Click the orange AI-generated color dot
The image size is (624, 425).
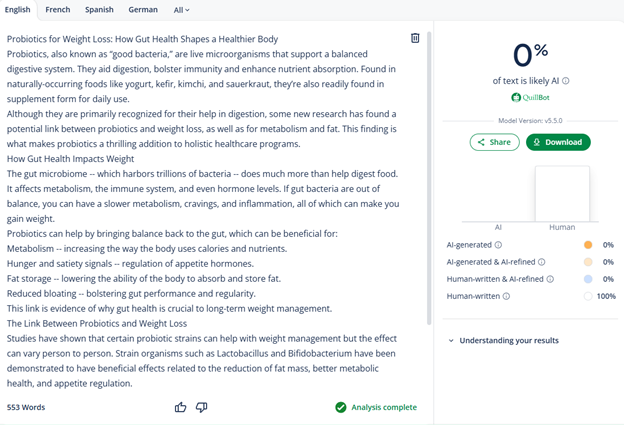588,245
